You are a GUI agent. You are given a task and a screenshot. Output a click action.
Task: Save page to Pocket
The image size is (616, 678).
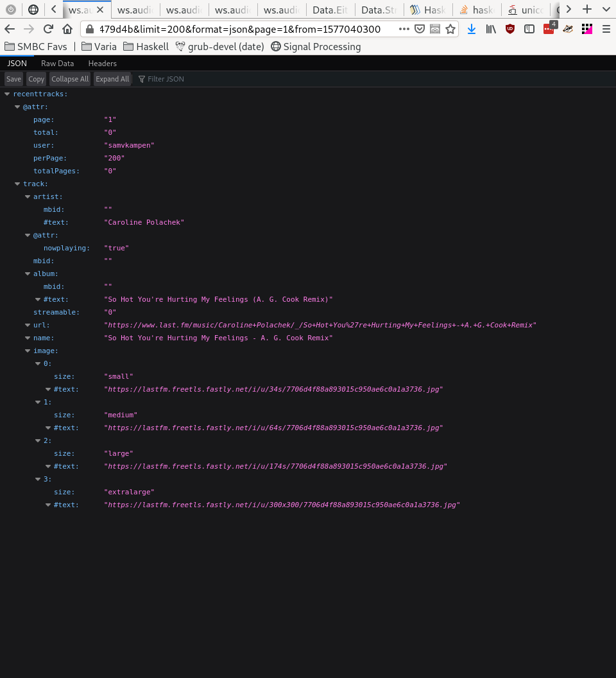tap(419, 29)
